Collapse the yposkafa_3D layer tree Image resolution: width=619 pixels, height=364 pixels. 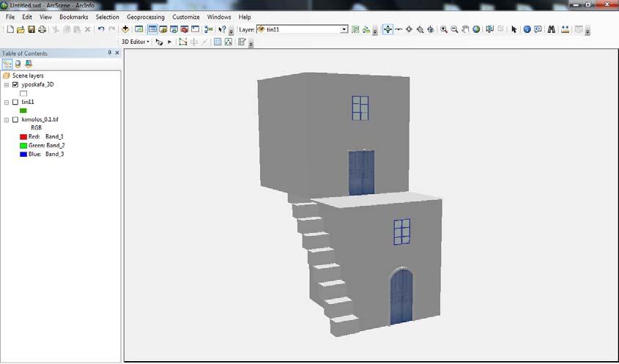tap(7, 85)
